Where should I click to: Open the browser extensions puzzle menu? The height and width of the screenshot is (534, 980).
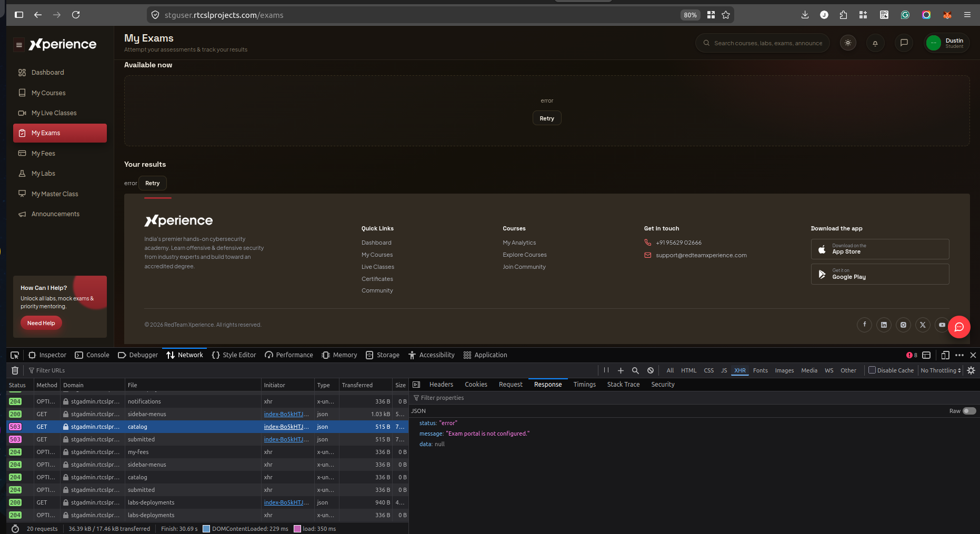tap(843, 15)
